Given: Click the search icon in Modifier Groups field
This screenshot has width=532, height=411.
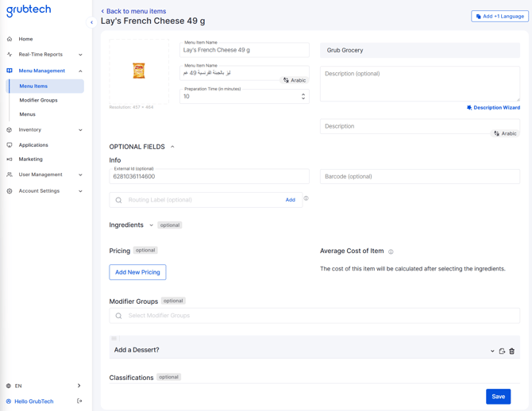Looking at the screenshot, I should coord(118,316).
